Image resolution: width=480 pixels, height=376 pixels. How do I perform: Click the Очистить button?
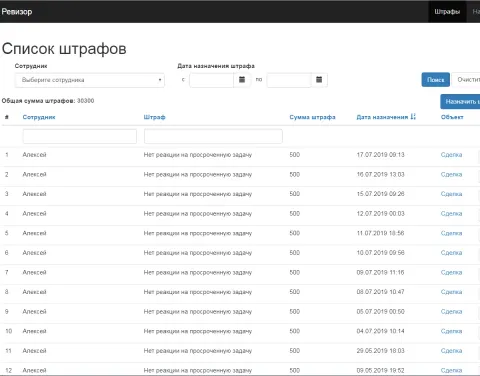[467, 80]
